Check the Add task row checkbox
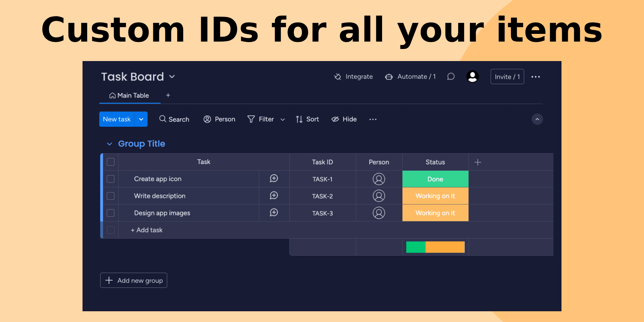The height and width of the screenshot is (322, 644). [111, 230]
